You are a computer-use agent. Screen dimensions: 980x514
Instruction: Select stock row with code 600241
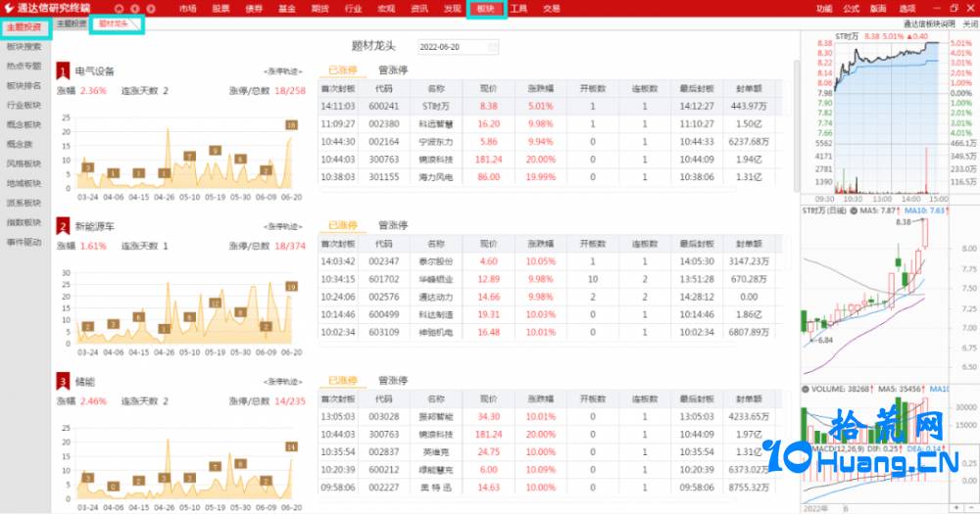pyautogui.click(x=550, y=106)
